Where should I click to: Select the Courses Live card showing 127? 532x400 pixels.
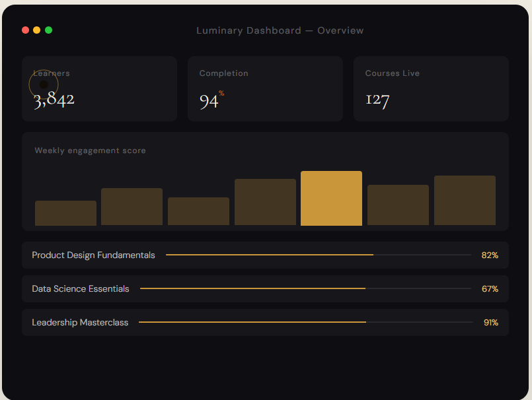click(x=431, y=89)
